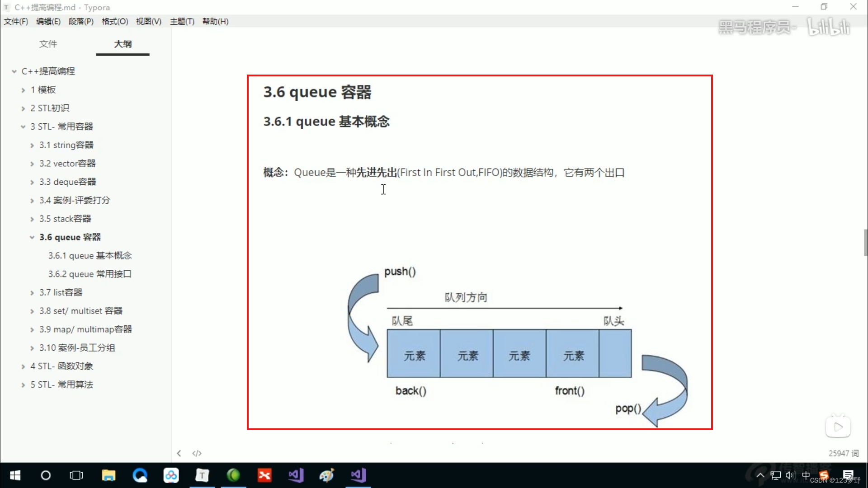Image resolution: width=868 pixels, height=488 pixels.
Task: Select 3.6.2 queue 常用接口 in outline
Action: [x=90, y=274]
